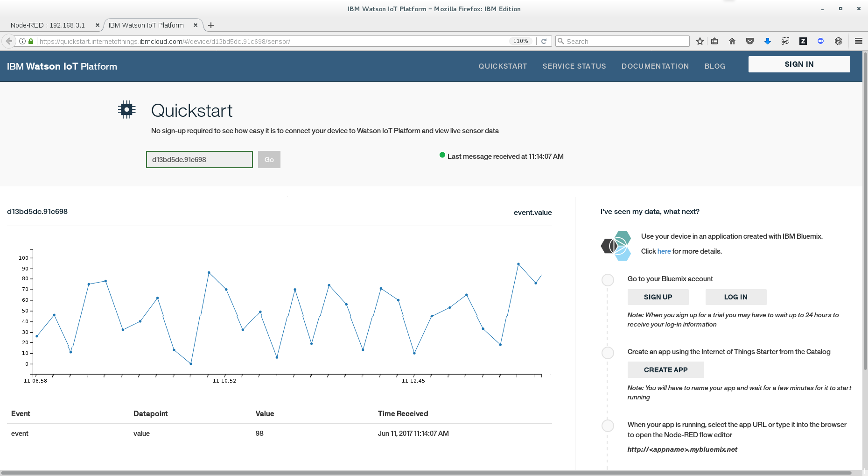Click the screenshot scissors toolbar icon
The image size is (868, 476).
pos(785,41)
